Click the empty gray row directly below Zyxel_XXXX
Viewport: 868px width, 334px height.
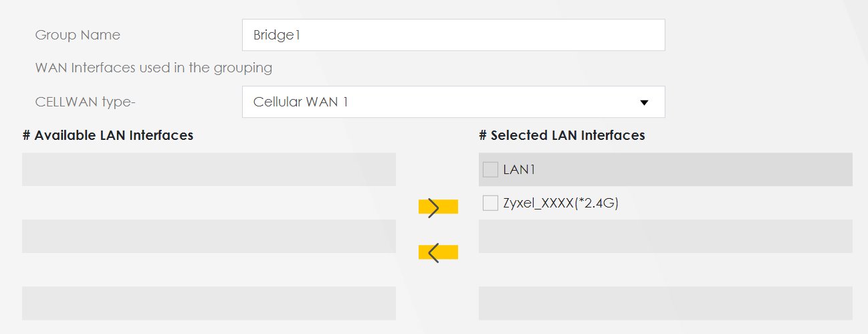(x=665, y=236)
